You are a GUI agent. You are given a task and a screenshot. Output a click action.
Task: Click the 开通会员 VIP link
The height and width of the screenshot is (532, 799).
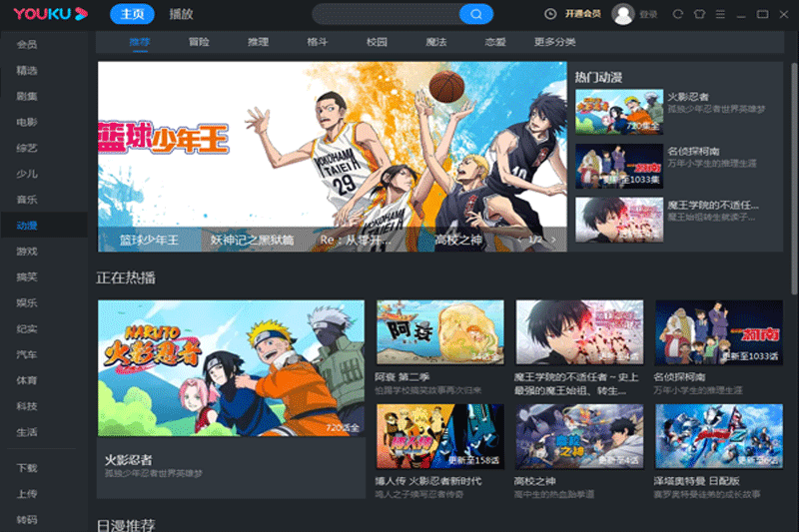tap(583, 14)
